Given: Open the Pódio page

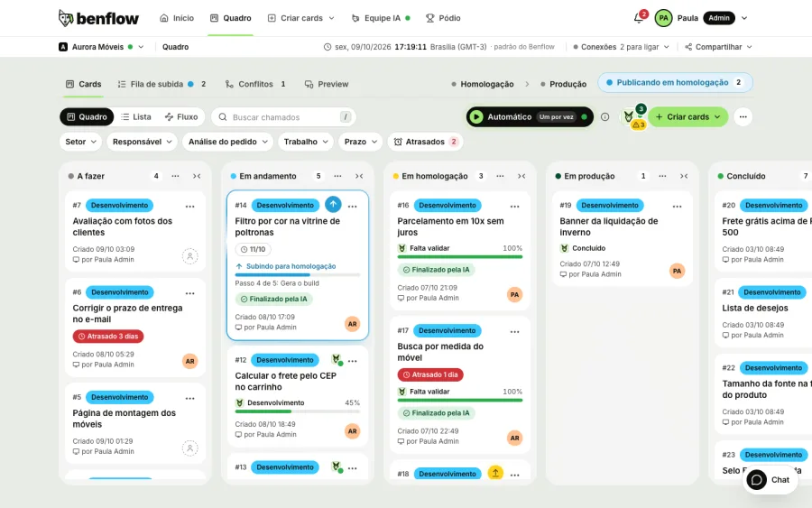Looking at the screenshot, I should [x=443, y=18].
